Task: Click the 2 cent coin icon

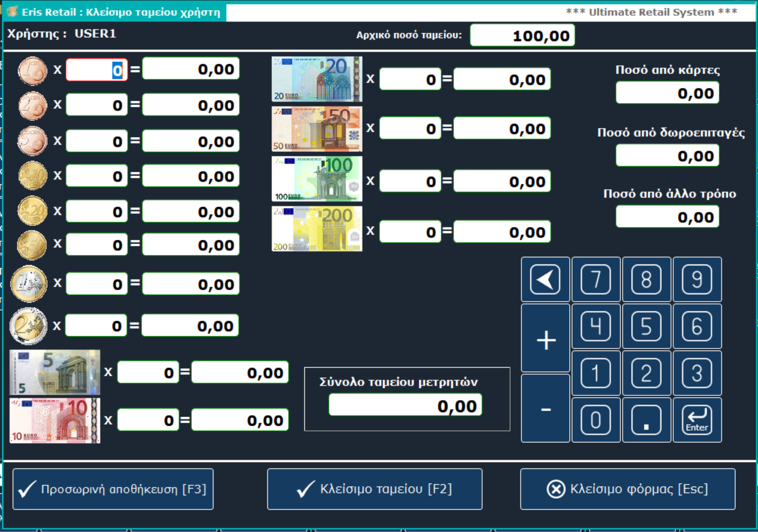Action: pyautogui.click(x=32, y=106)
